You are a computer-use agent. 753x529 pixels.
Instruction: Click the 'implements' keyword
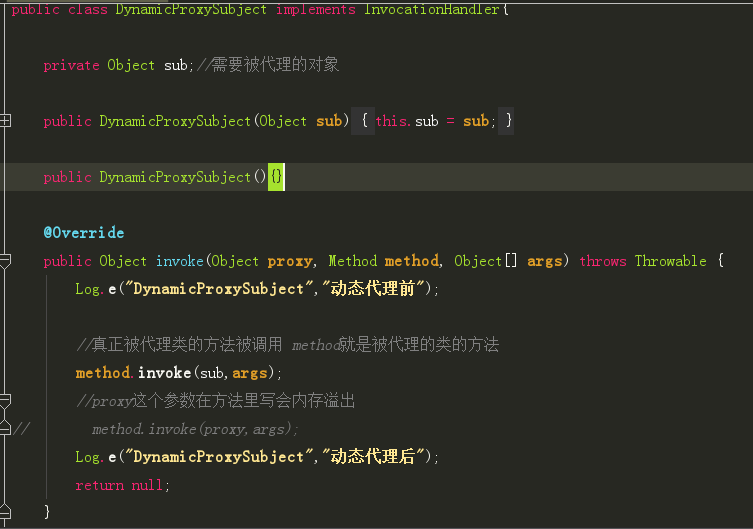click(x=316, y=9)
